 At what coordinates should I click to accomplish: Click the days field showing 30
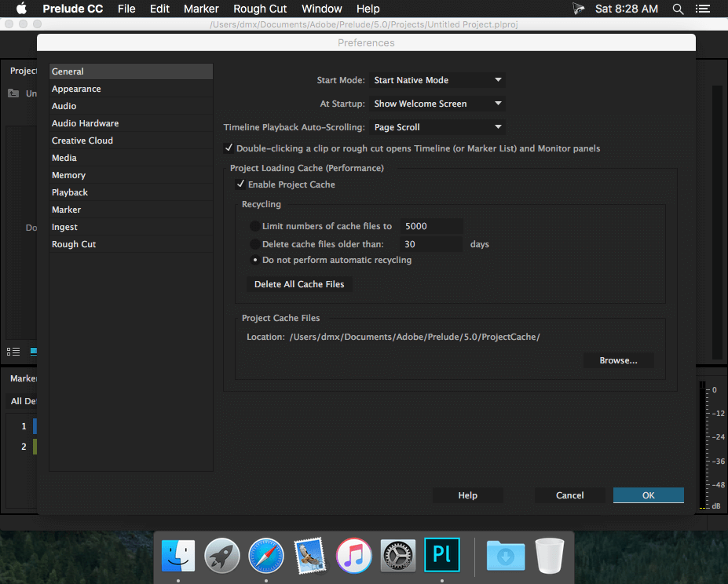click(431, 244)
